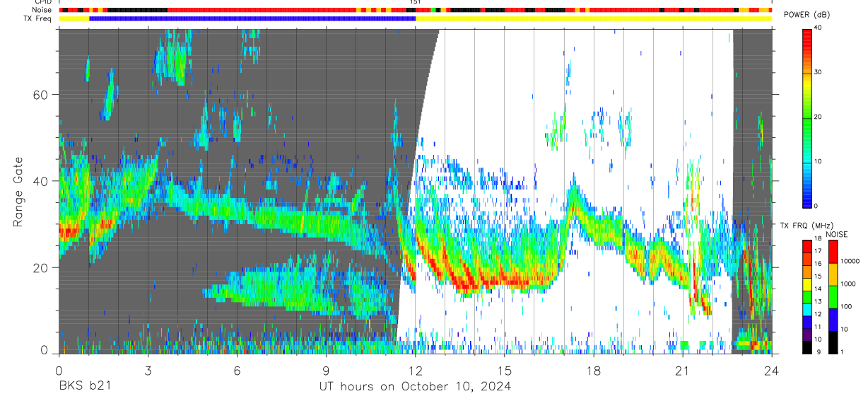868x401 pixels.
Task: Click the 12 tick on the UT hours axis
Action: (415, 370)
